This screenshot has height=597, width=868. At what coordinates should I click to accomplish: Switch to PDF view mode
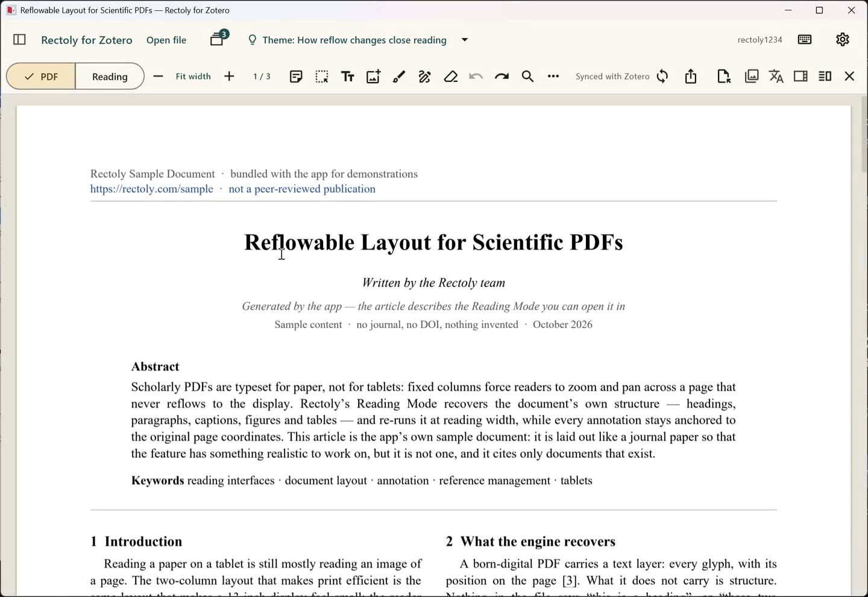[41, 77]
